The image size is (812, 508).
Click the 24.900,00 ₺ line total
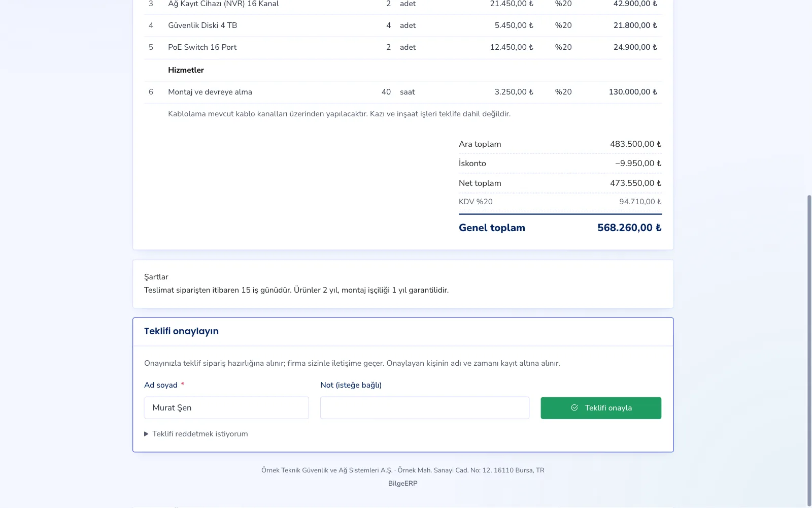coord(635,47)
